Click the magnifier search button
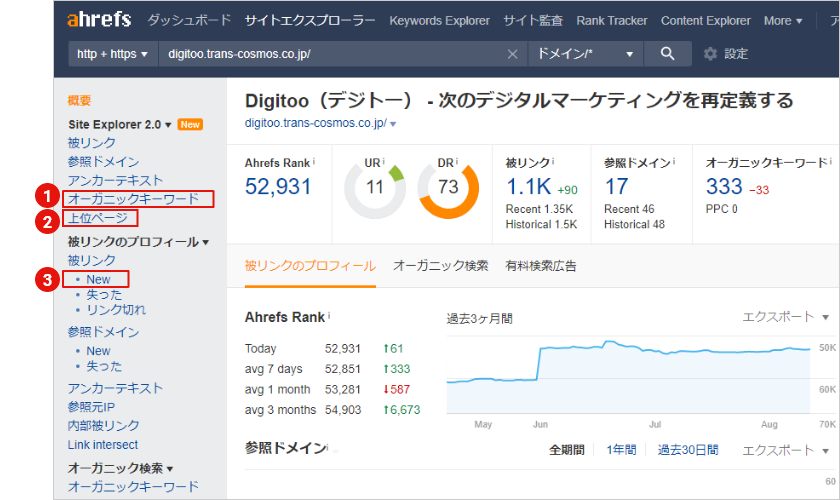The width and height of the screenshot is (840, 500). (668, 54)
